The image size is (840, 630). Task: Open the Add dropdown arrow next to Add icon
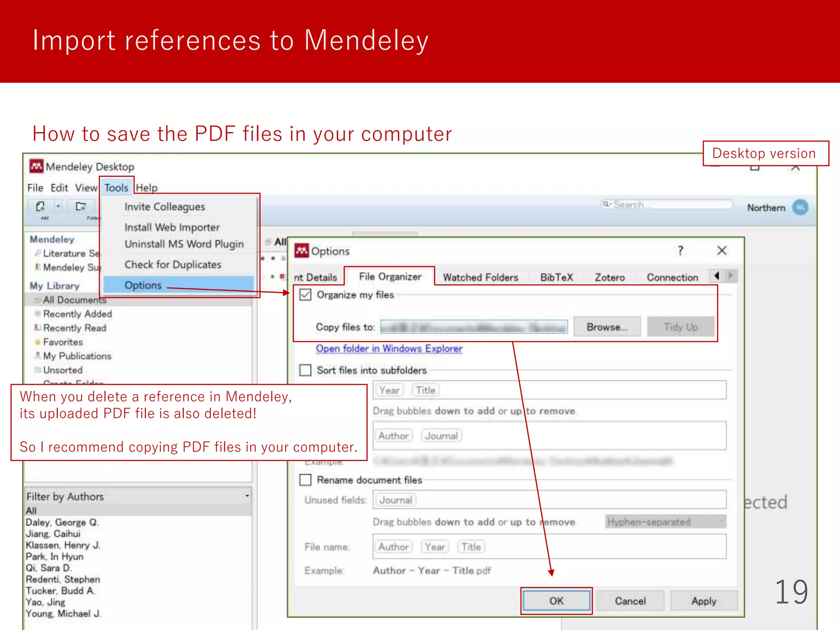coord(58,206)
